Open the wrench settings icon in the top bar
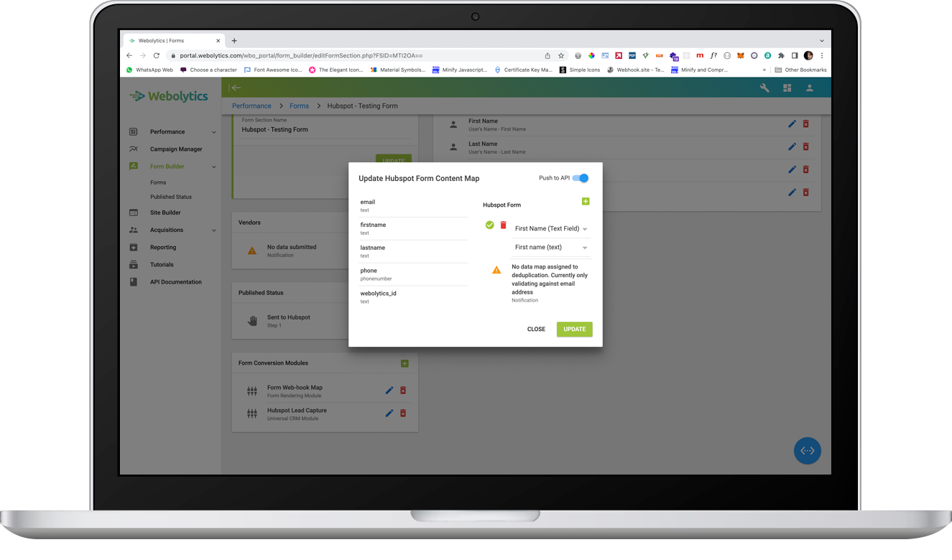952x560 pixels. (766, 88)
